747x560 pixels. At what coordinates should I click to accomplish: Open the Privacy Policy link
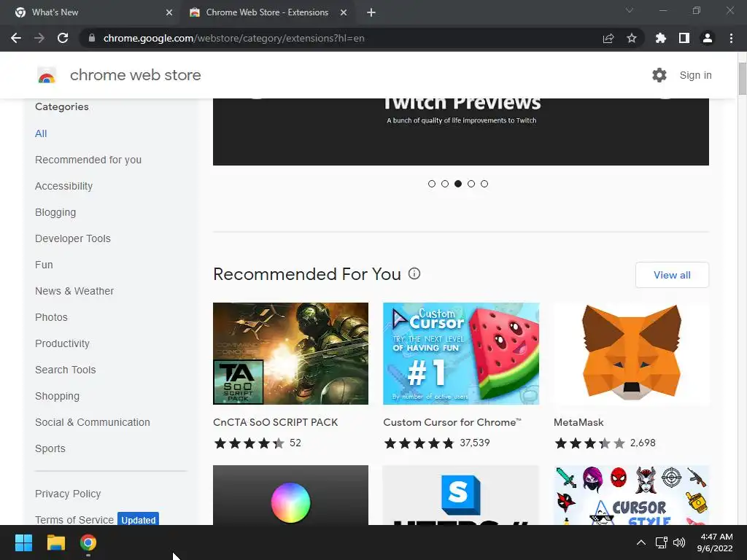tap(68, 494)
